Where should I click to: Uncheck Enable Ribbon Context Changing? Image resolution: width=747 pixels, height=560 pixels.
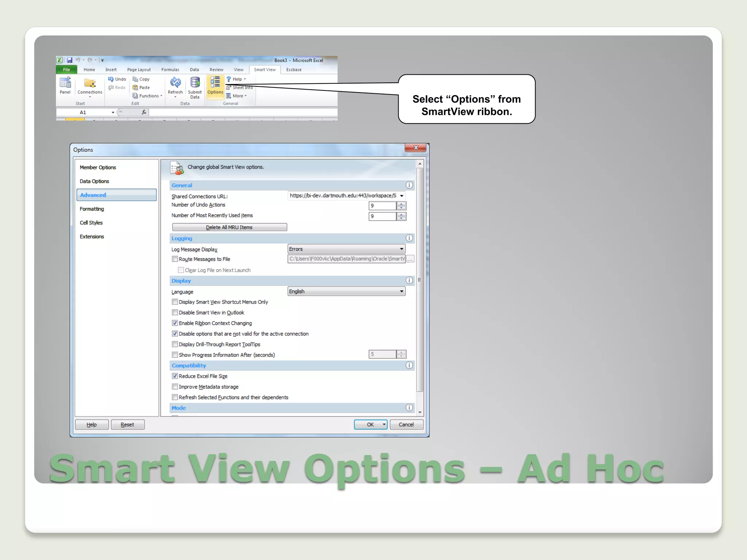pos(175,323)
